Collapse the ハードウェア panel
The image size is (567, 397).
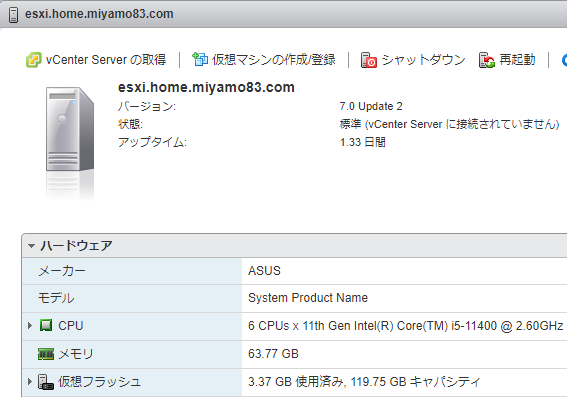31,246
